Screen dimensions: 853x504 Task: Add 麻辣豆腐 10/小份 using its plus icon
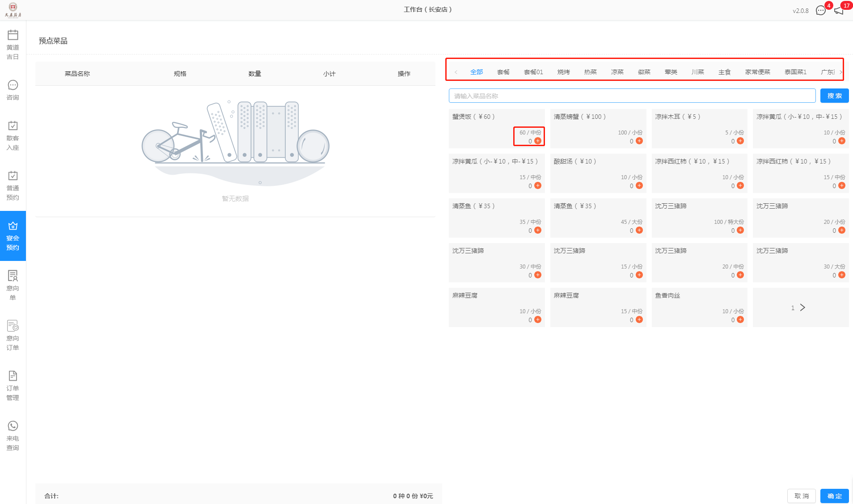pyautogui.click(x=538, y=319)
